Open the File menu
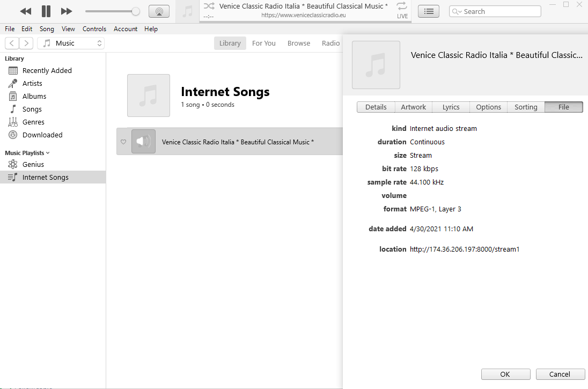 [x=10, y=29]
